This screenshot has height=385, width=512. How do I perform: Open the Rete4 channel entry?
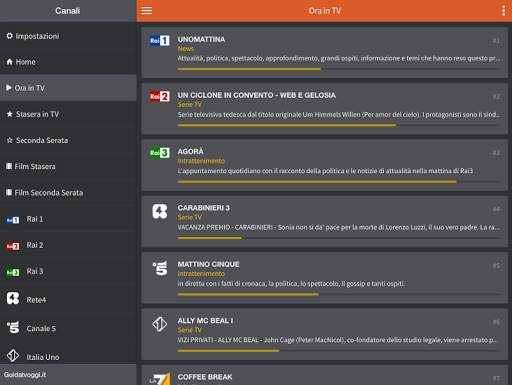pyautogui.click(x=68, y=299)
